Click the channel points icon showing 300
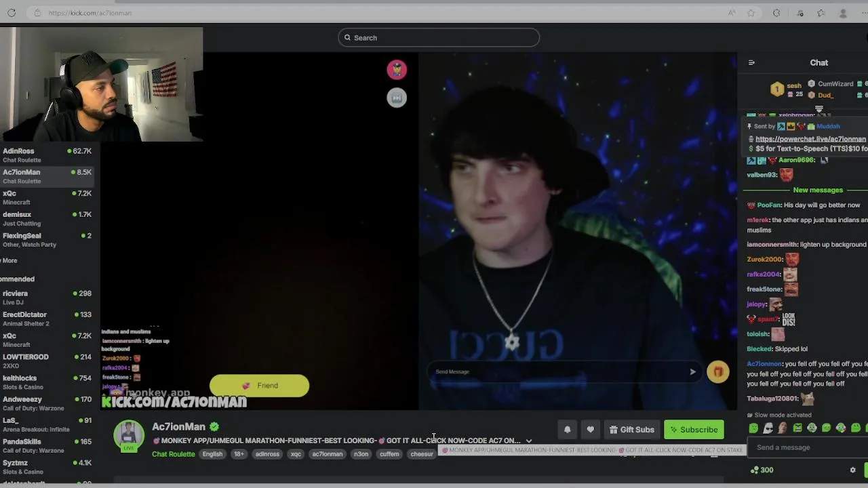The height and width of the screenshot is (488, 868). 755,470
